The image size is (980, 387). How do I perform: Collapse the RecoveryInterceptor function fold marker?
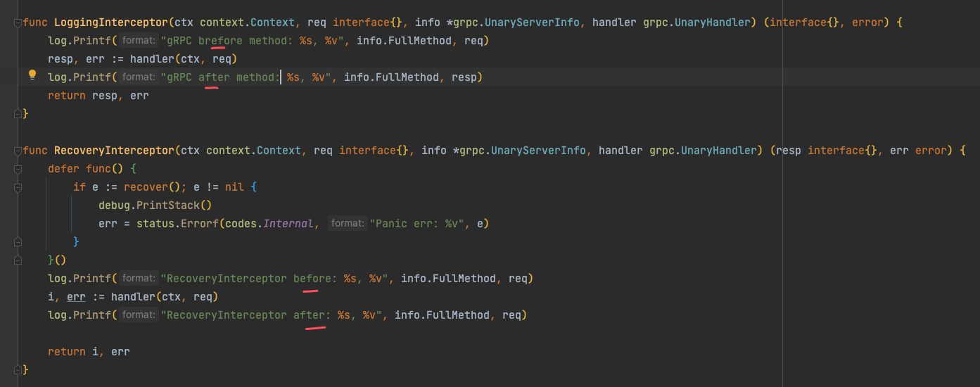tap(18, 151)
